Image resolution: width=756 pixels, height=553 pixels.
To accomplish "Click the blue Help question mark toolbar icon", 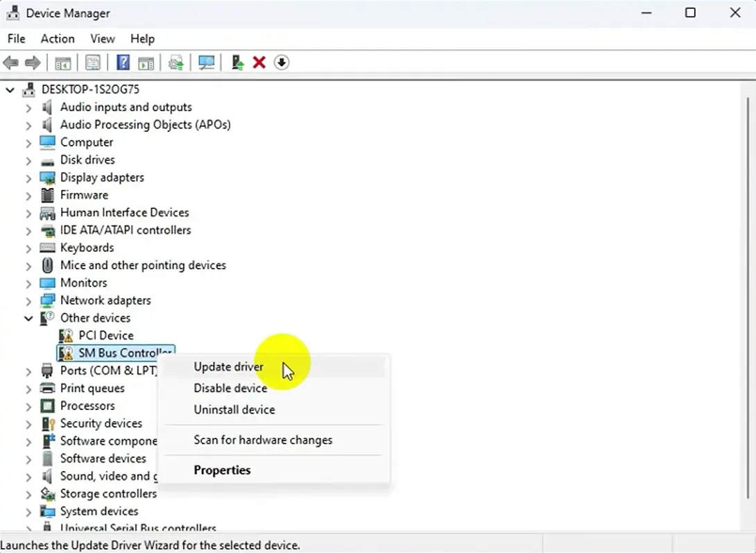I will [x=123, y=62].
